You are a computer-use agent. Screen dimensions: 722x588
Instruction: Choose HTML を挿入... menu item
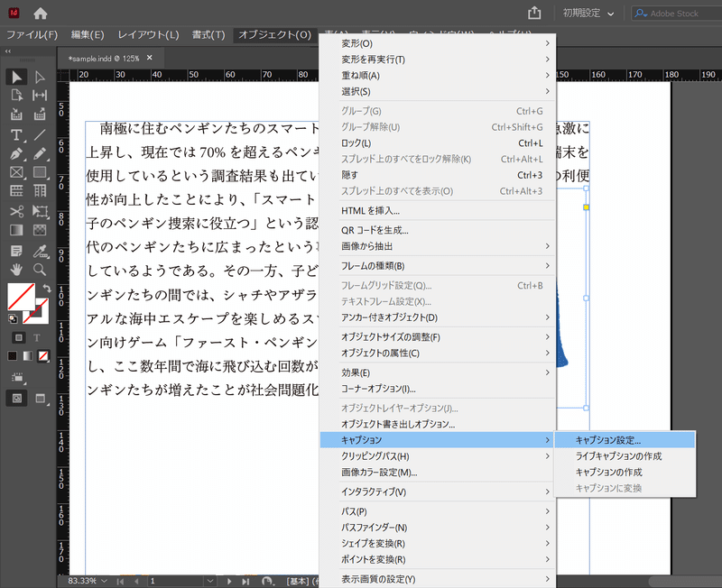pyautogui.click(x=438, y=211)
